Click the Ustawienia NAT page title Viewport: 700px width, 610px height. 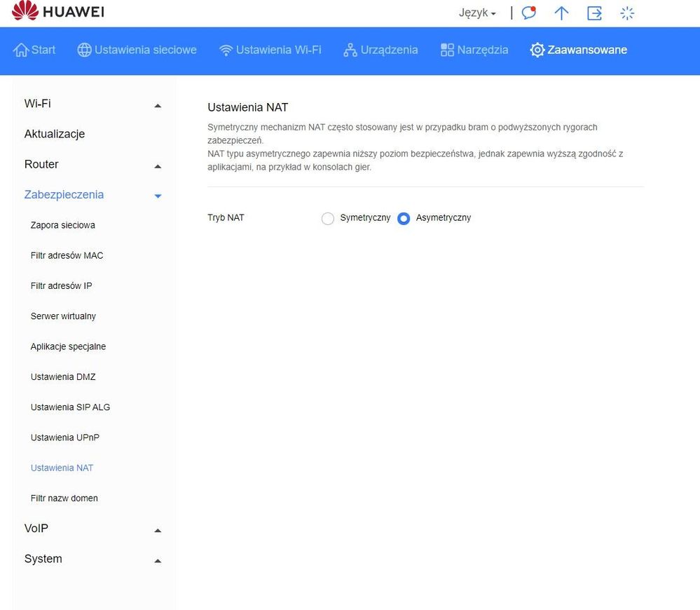click(248, 107)
